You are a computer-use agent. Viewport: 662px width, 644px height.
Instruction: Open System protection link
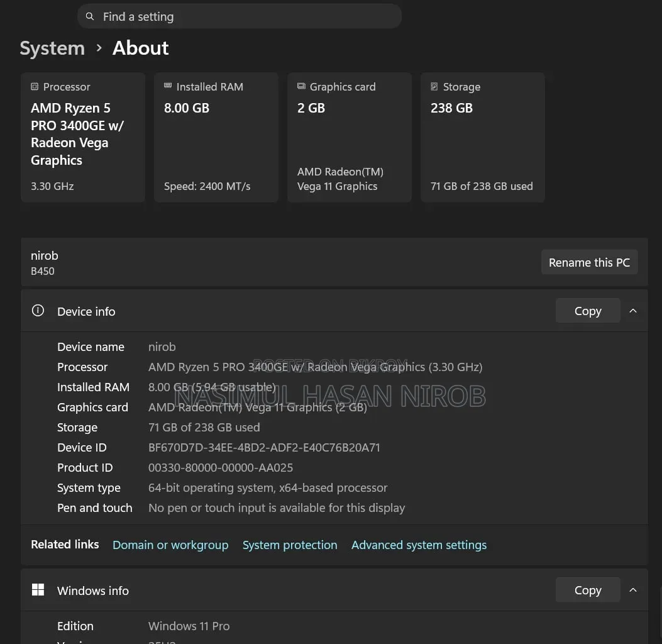click(290, 545)
